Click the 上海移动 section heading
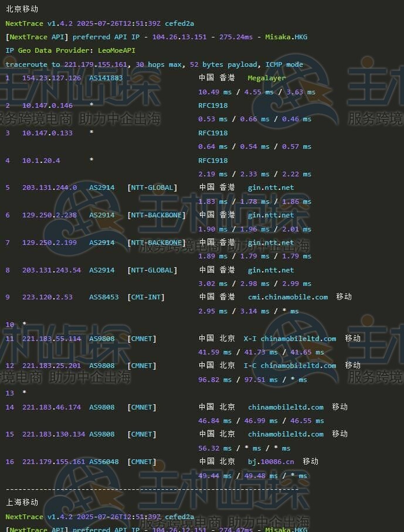This screenshot has width=404, height=532. [x=22, y=502]
